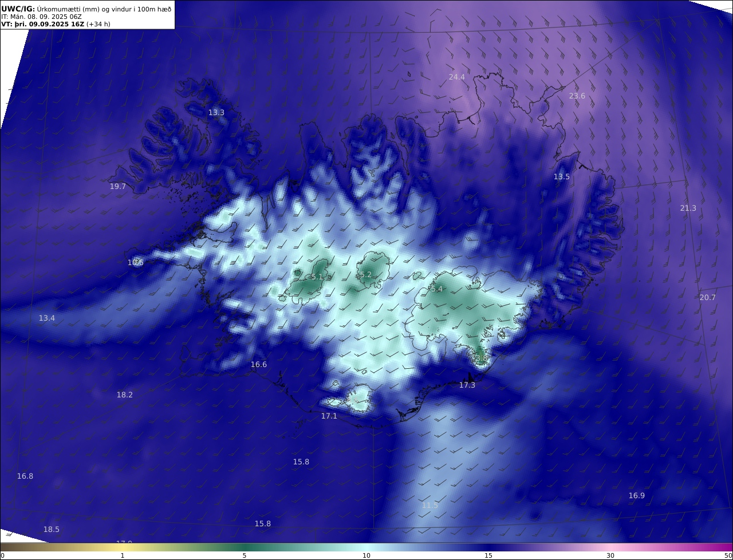
Task: Click the colorbar tick label 1
Action: point(123,555)
